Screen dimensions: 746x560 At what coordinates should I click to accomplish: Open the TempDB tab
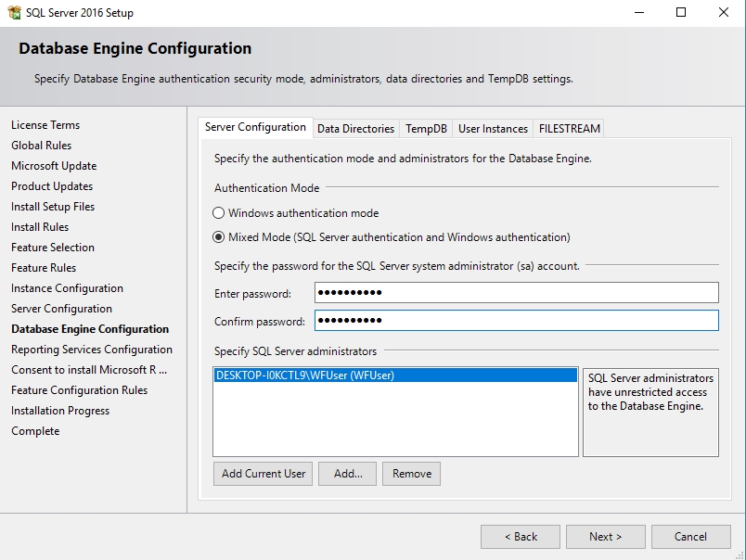426,129
